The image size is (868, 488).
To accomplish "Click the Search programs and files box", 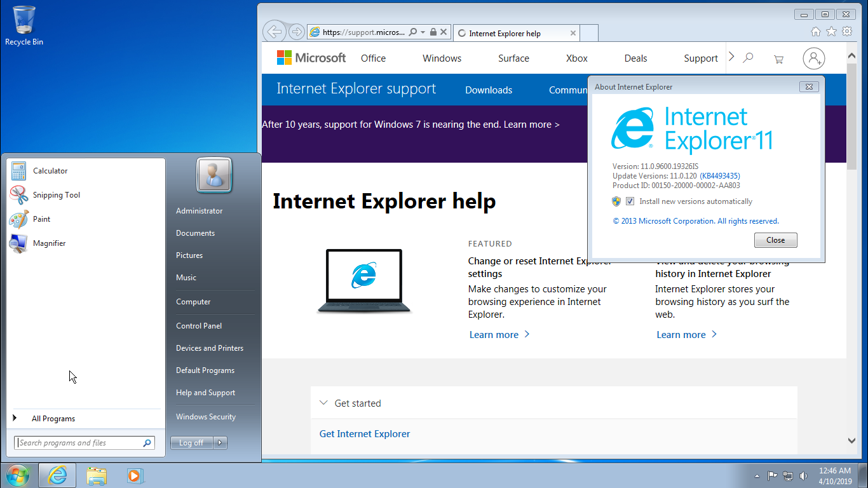I will [x=84, y=443].
